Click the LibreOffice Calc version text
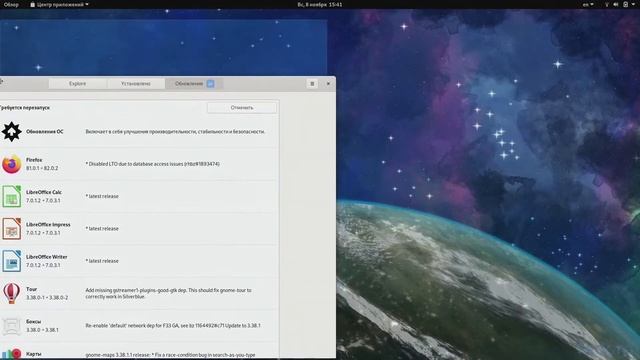The height and width of the screenshot is (360, 640). [43, 200]
